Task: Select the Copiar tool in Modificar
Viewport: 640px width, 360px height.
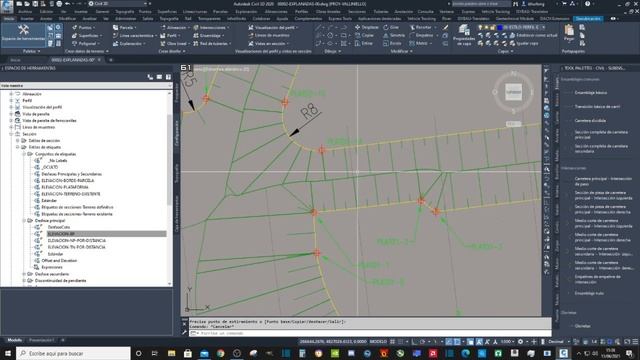Action: [x=364, y=36]
